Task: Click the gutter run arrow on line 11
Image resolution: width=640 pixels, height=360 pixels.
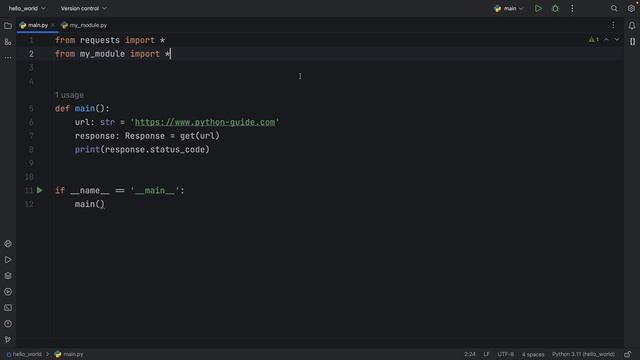Action: click(x=40, y=190)
